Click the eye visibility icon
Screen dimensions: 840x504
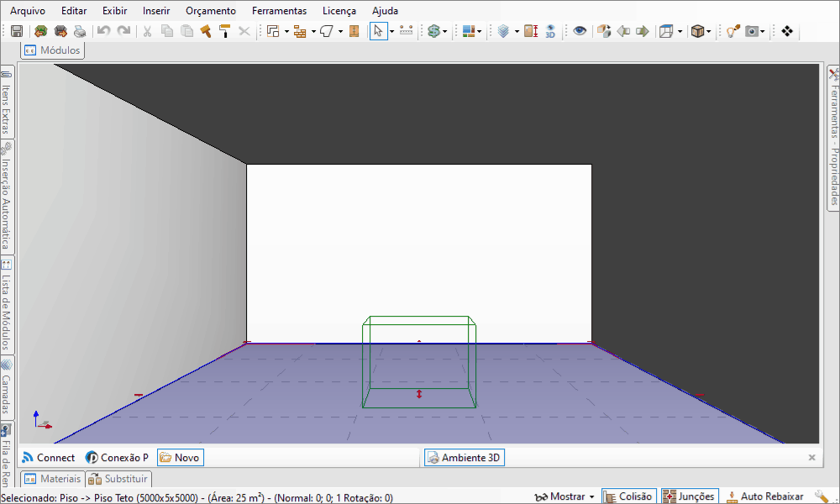580,31
